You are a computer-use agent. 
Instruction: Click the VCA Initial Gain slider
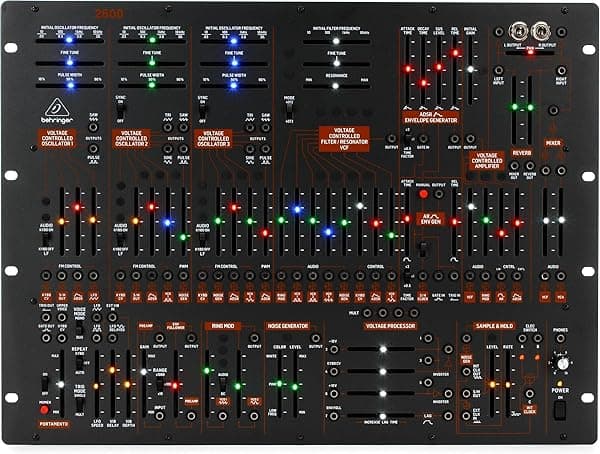pos(470,69)
